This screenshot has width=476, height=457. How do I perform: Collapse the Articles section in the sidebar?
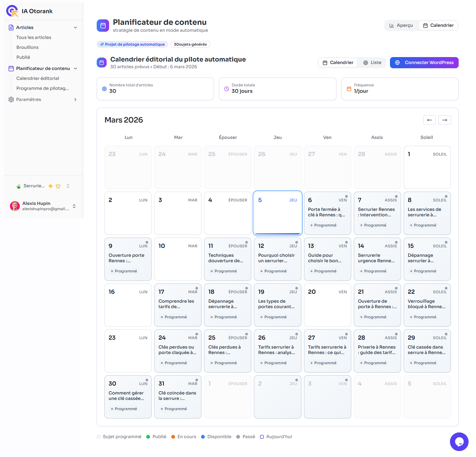pyautogui.click(x=75, y=27)
